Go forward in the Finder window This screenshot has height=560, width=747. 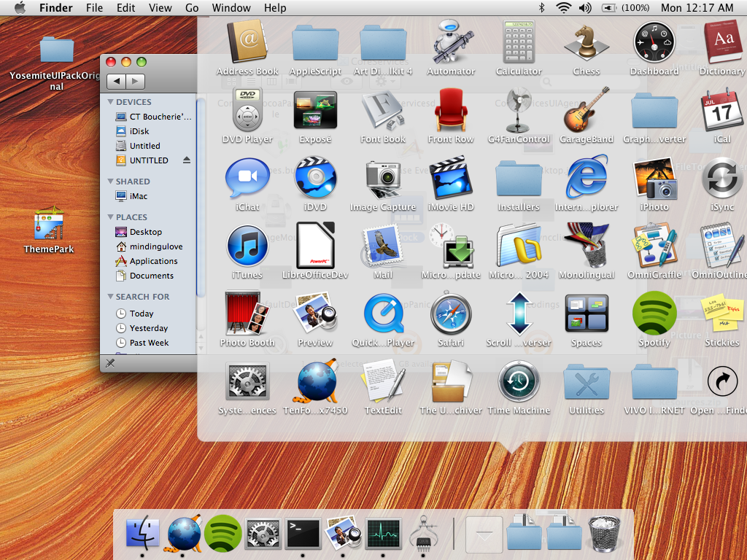pyautogui.click(x=135, y=82)
